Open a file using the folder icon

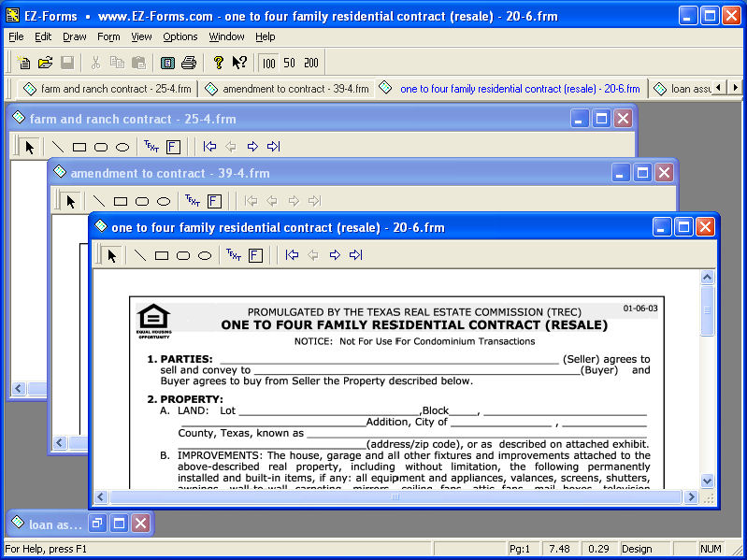click(45, 63)
